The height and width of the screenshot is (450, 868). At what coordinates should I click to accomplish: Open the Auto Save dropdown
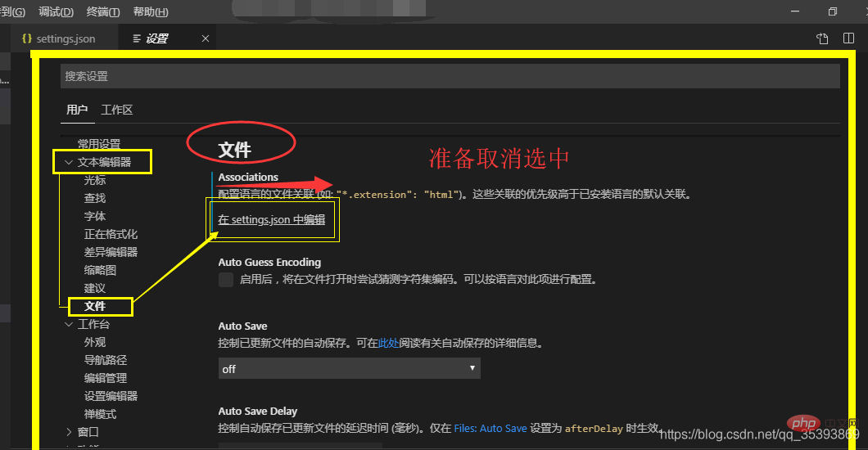(349, 369)
